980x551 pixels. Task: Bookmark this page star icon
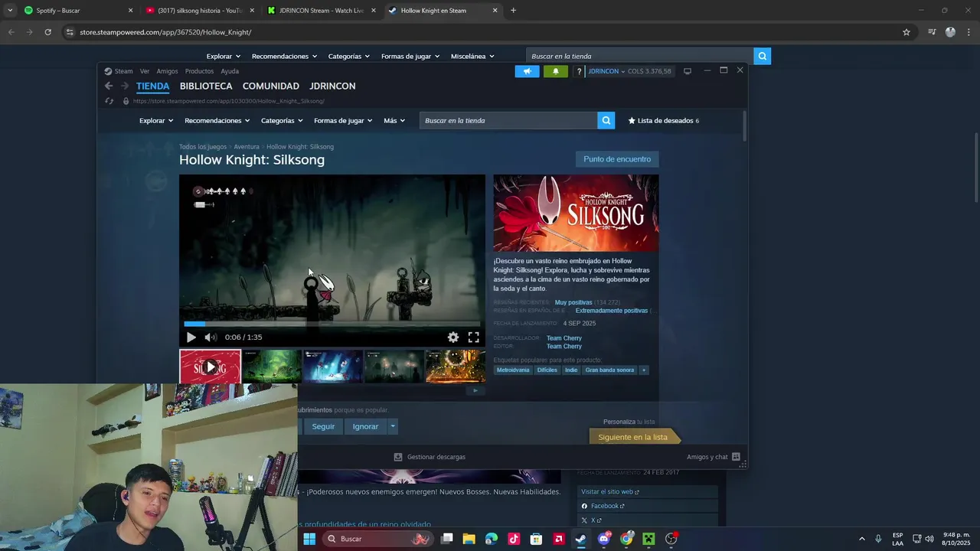[906, 32]
